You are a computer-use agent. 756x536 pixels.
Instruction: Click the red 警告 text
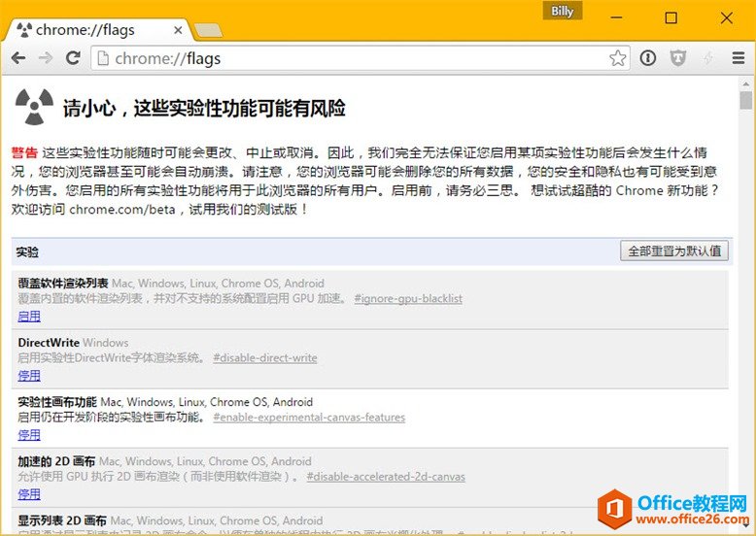click(24, 153)
